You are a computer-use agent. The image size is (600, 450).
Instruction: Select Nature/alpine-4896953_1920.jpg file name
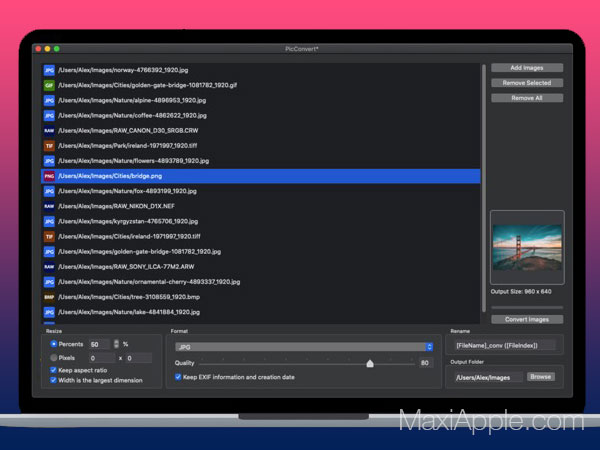tap(132, 100)
